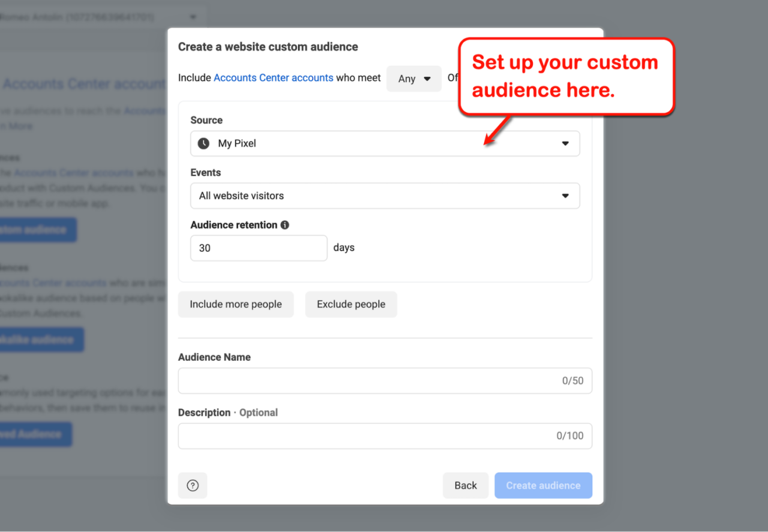Select Exclude people
The height and width of the screenshot is (532, 768).
coord(350,304)
